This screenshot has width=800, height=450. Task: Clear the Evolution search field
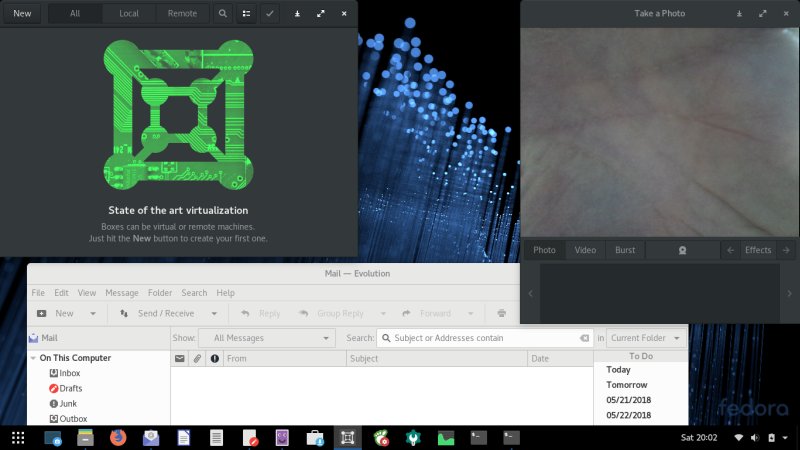pyautogui.click(x=585, y=338)
